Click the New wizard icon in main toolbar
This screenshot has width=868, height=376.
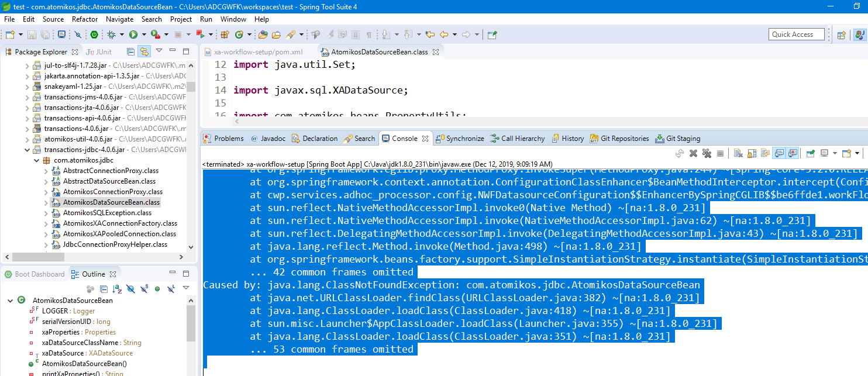tap(9, 35)
